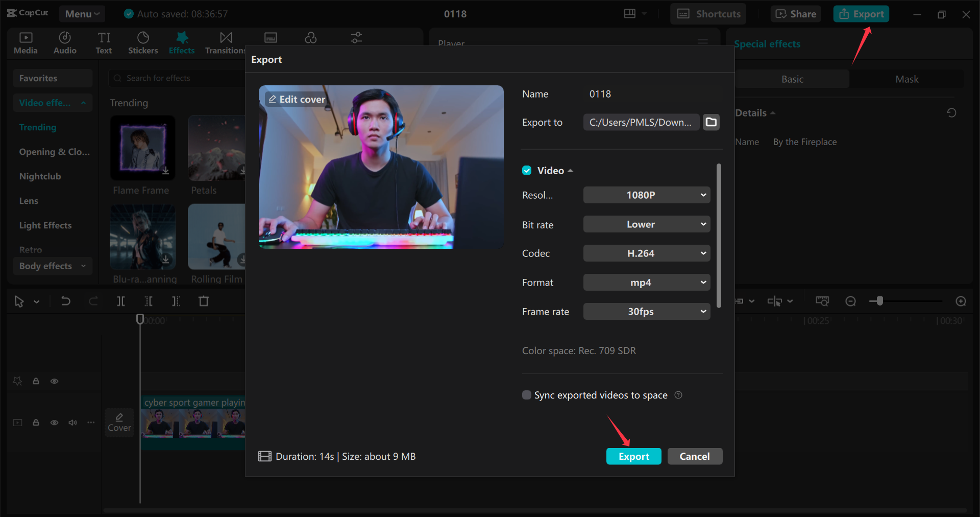This screenshot has width=980, height=517.
Task: Click the Undo icon in the timeline toolbar
Action: [66, 301]
